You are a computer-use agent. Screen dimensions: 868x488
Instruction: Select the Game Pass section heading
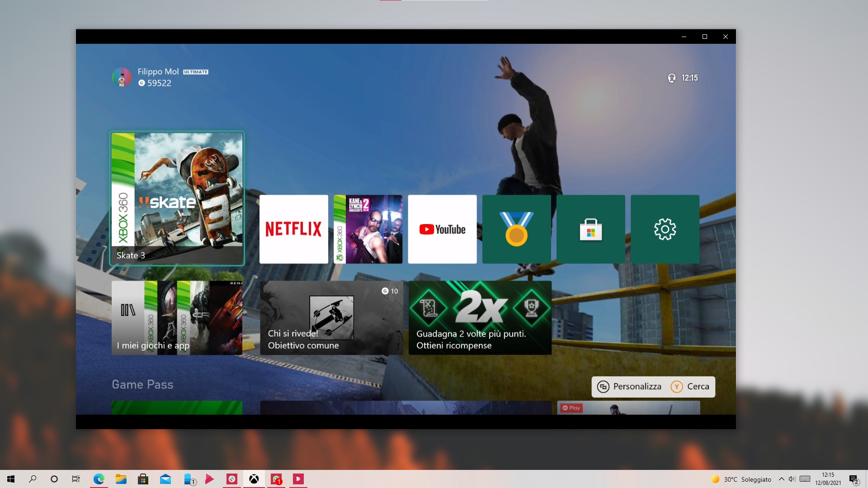(142, 385)
